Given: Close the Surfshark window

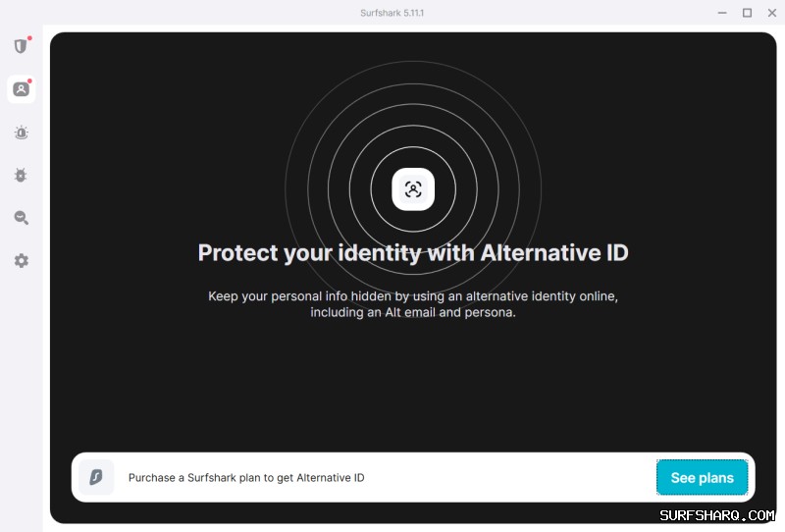Looking at the screenshot, I should click(771, 13).
